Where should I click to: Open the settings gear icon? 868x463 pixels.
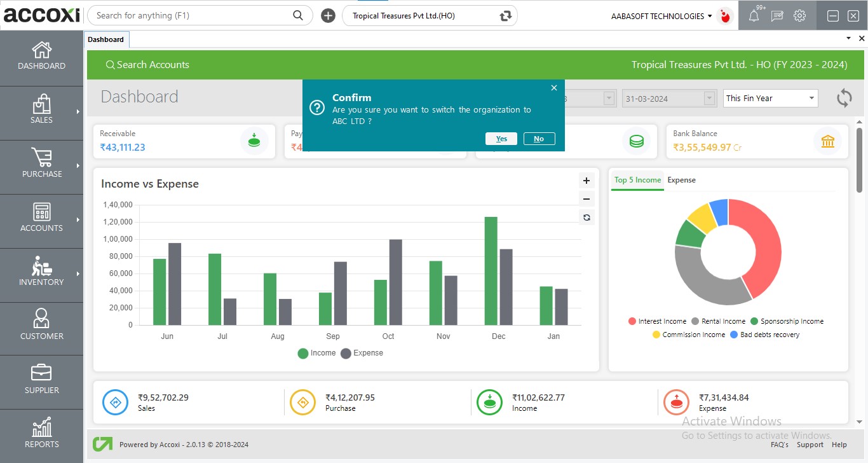click(x=799, y=16)
